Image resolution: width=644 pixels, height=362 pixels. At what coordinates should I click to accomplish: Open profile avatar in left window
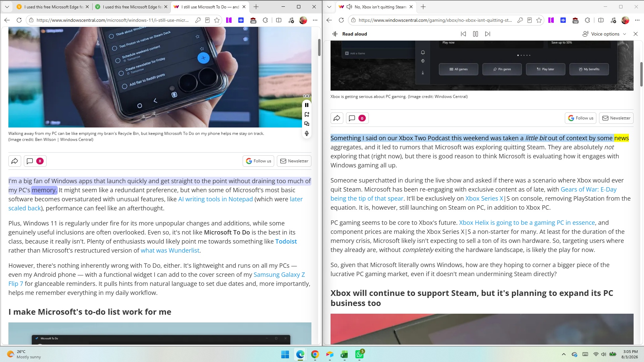point(303,20)
